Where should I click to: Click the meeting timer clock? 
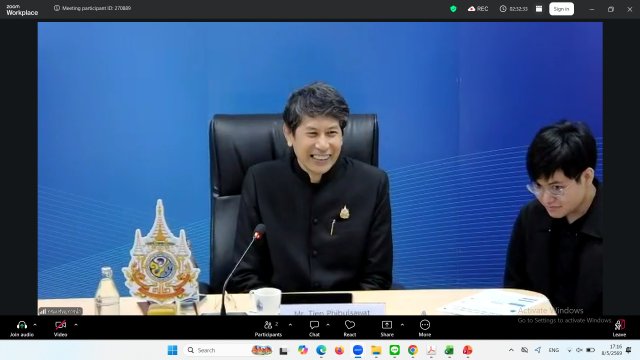[x=513, y=9]
